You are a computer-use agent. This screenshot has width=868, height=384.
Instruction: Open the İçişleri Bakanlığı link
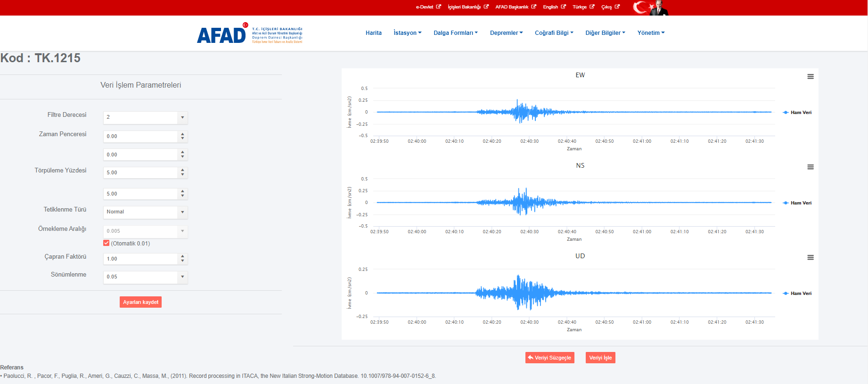pyautogui.click(x=468, y=7)
